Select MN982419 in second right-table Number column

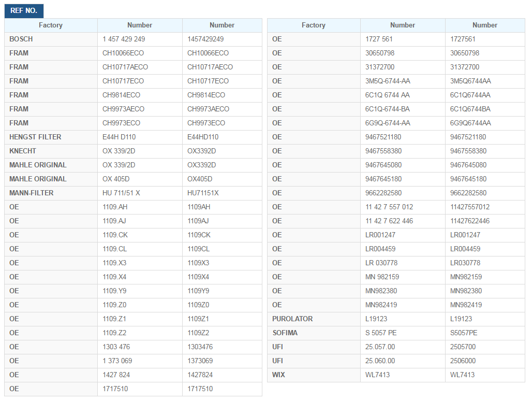point(466,305)
